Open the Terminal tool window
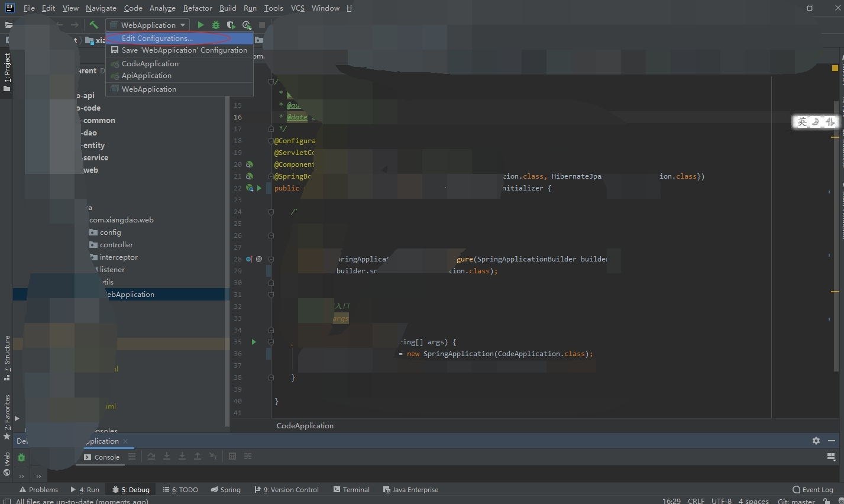This screenshot has height=504, width=844. click(x=351, y=490)
